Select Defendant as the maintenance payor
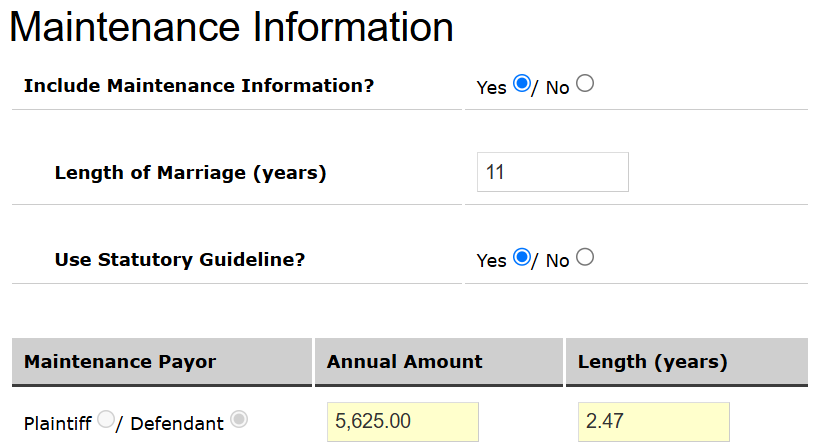 tap(239, 421)
